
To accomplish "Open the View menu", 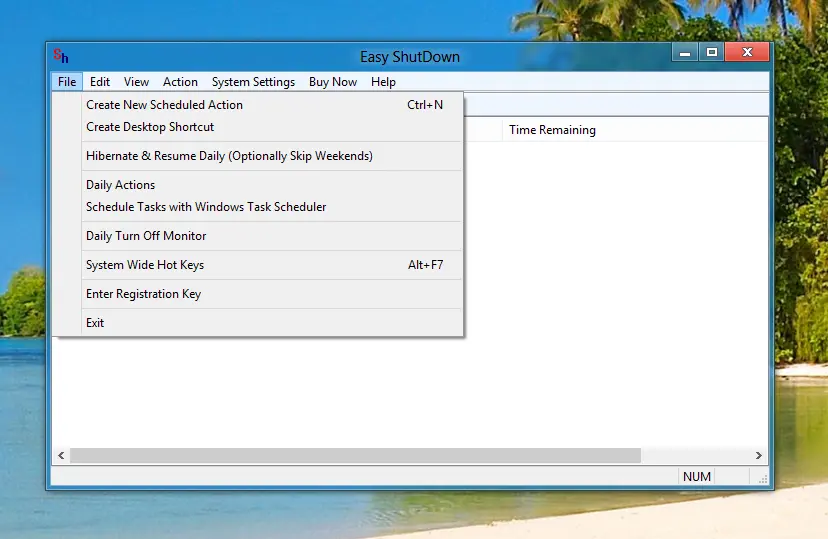I will click(x=136, y=82).
